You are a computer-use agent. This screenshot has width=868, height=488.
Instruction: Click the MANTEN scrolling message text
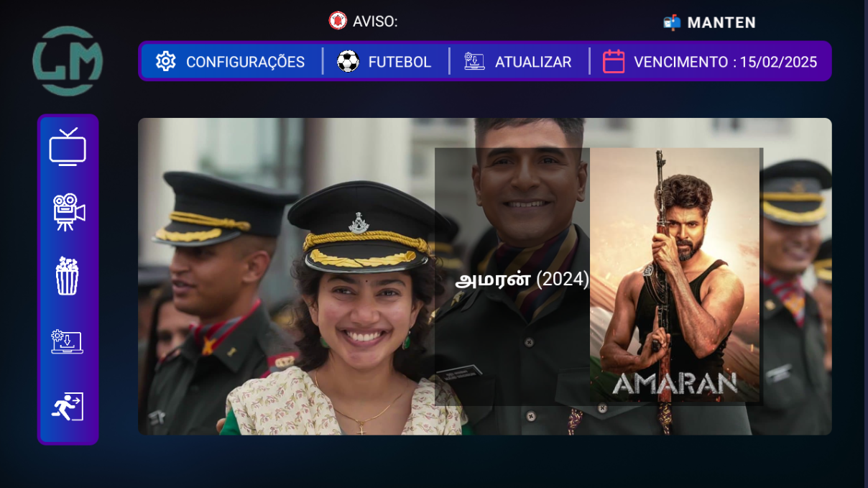(721, 22)
